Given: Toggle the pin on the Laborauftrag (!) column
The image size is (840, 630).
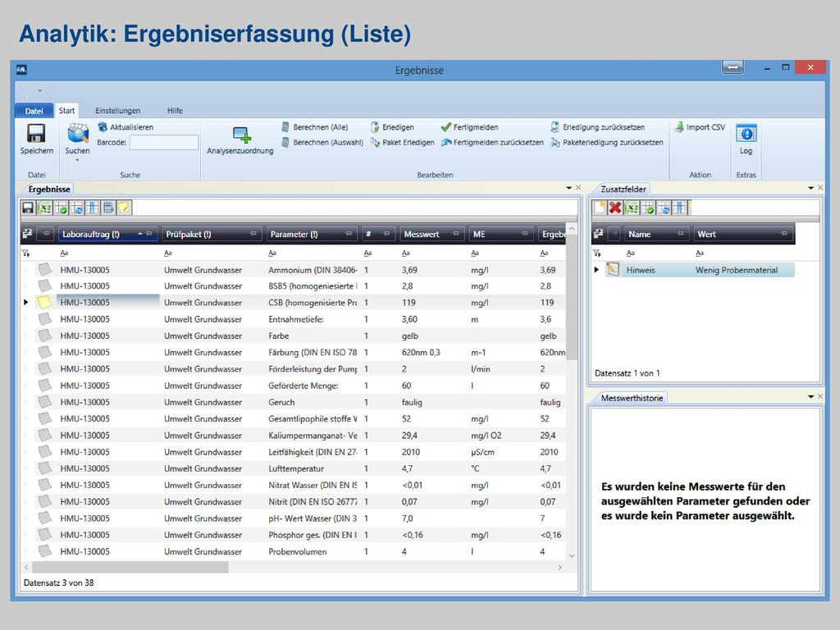Looking at the screenshot, I should point(149,234).
